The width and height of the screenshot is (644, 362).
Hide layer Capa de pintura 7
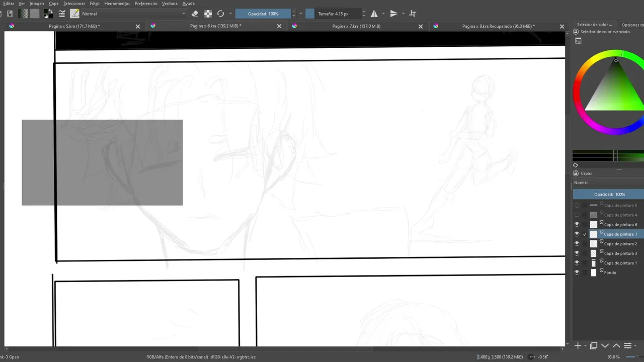[577, 234]
